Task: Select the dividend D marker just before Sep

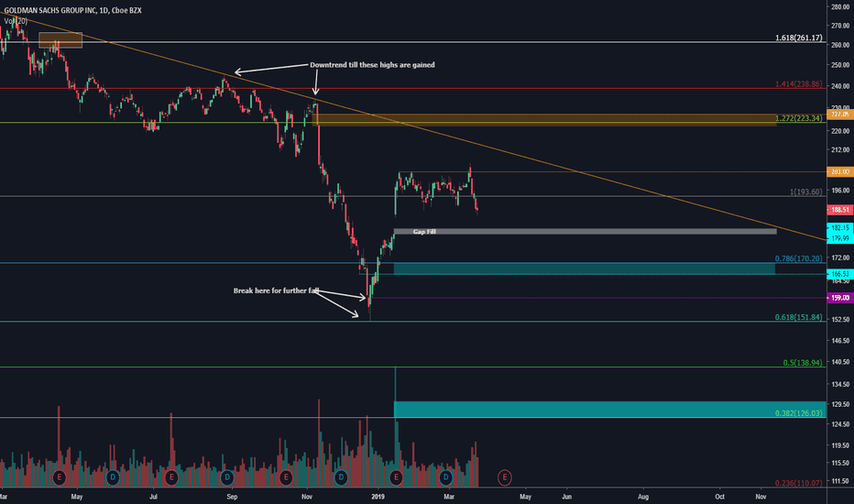Action: (227, 477)
